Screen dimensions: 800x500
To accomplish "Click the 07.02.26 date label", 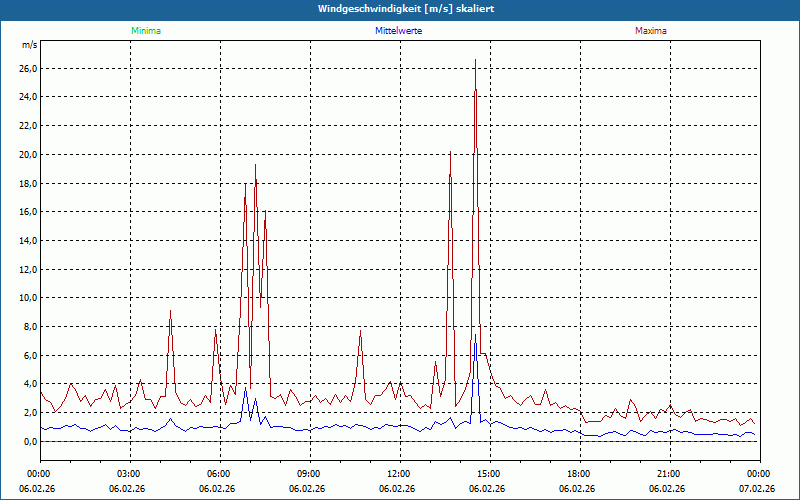I will pos(757,489).
